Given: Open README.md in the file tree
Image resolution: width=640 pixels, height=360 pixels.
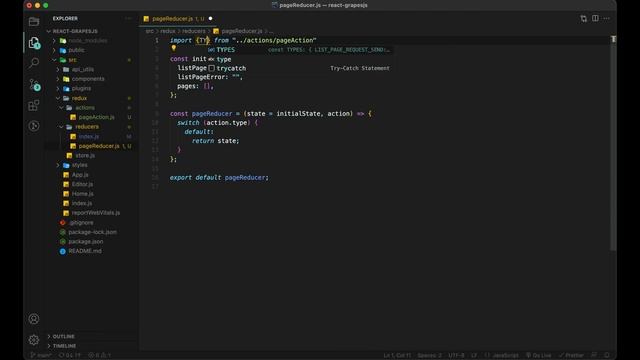Looking at the screenshot, I should coord(85,251).
